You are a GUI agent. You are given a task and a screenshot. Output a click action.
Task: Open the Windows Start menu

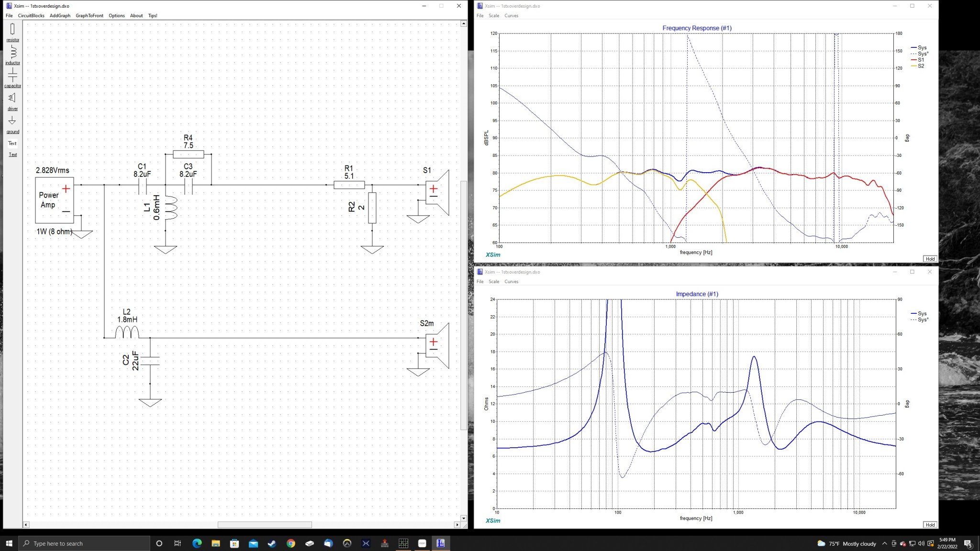point(9,543)
